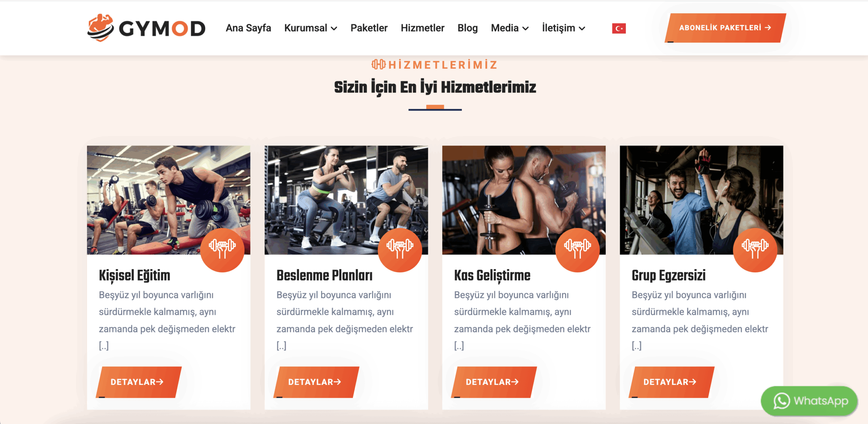
Task: Click the dumbbell icon on Kişisel Eğitim card
Action: [x=222, y=250]
